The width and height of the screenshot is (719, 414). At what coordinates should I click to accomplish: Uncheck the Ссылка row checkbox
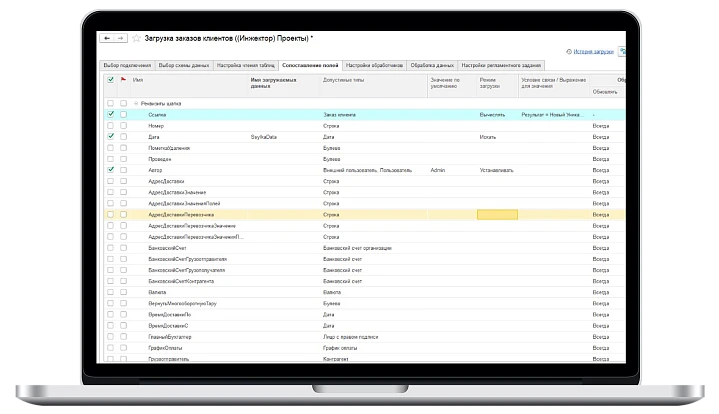click(x=110, y=115)
